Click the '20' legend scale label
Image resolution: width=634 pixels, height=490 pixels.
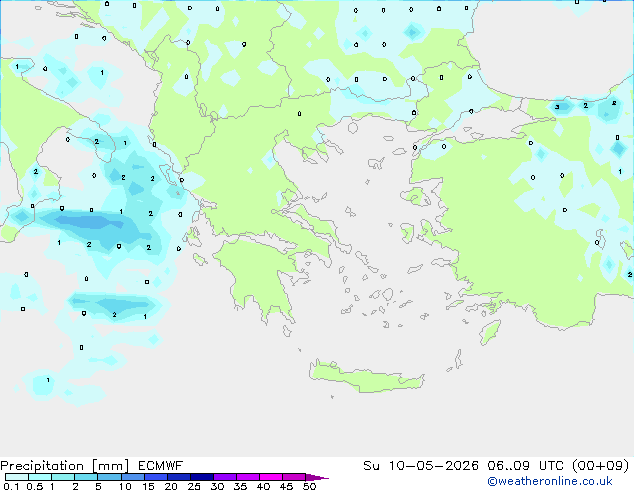(x=171, y=486)
